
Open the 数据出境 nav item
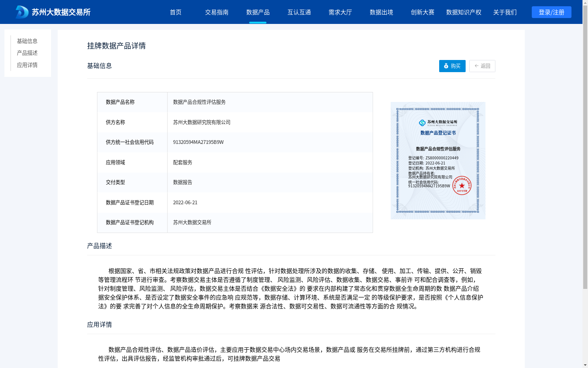381,12
